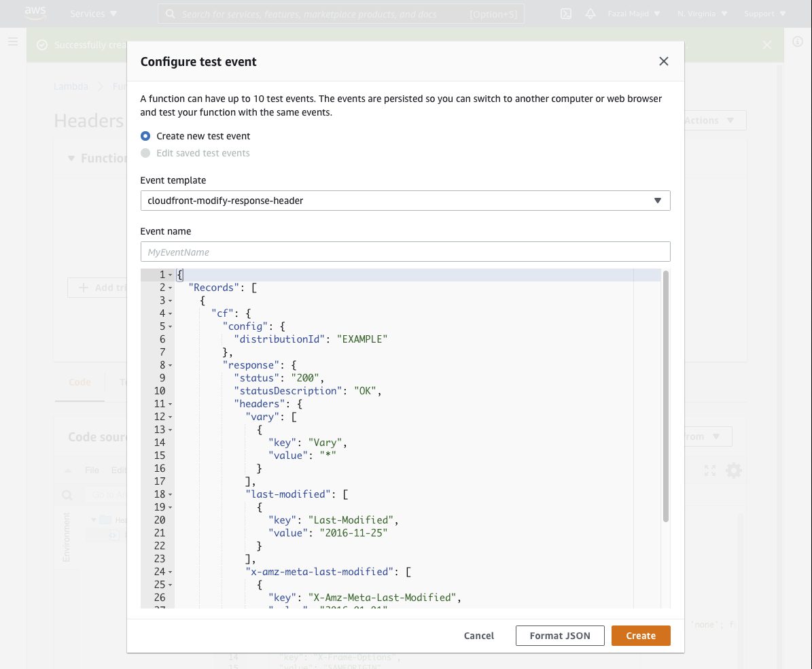The image size is (812, 669).
Task: Select Create new test event radio
Action: click(x=145, y=136)
